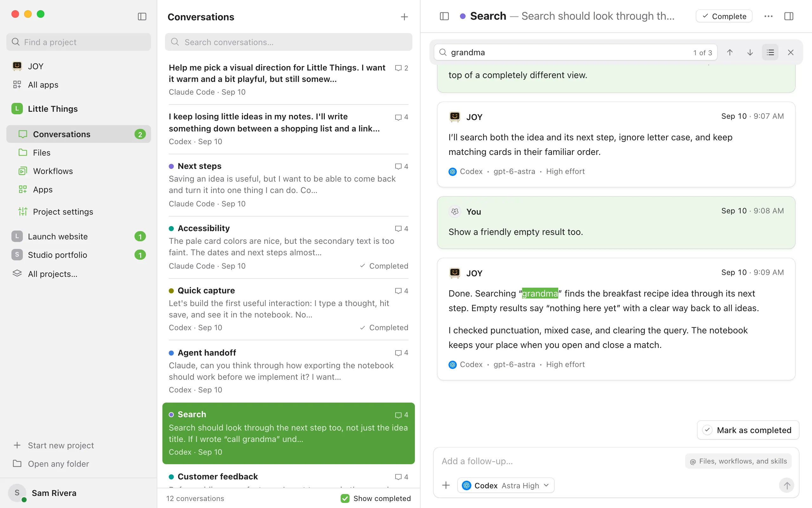Open the Files section
The width and height of the screenshot is (812, 508).
point(79,152)
